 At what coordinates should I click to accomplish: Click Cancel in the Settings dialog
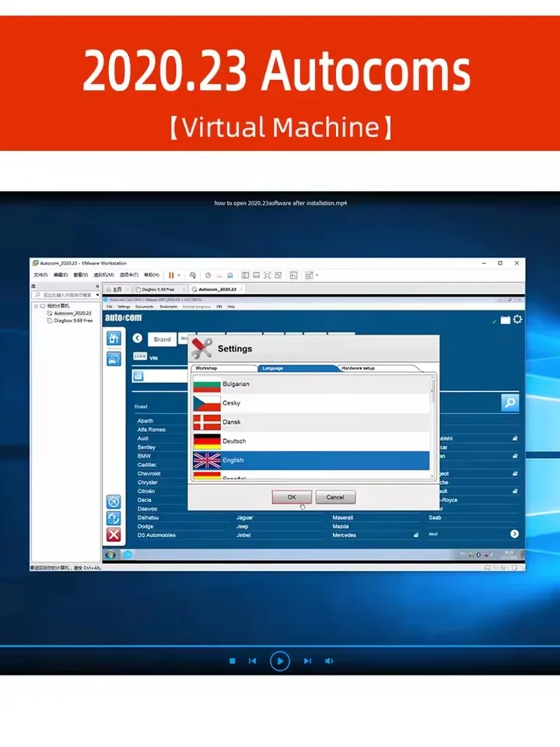335,497
